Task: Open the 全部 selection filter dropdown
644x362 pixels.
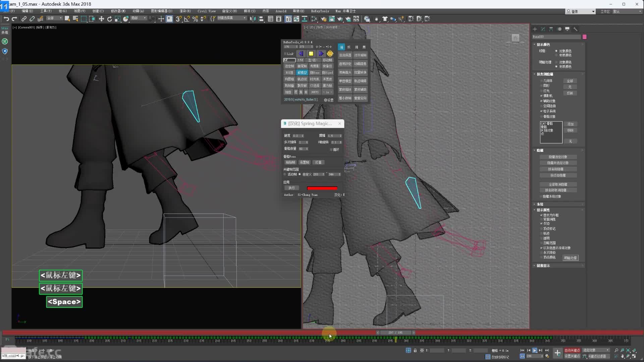Action: pos(54,18)
